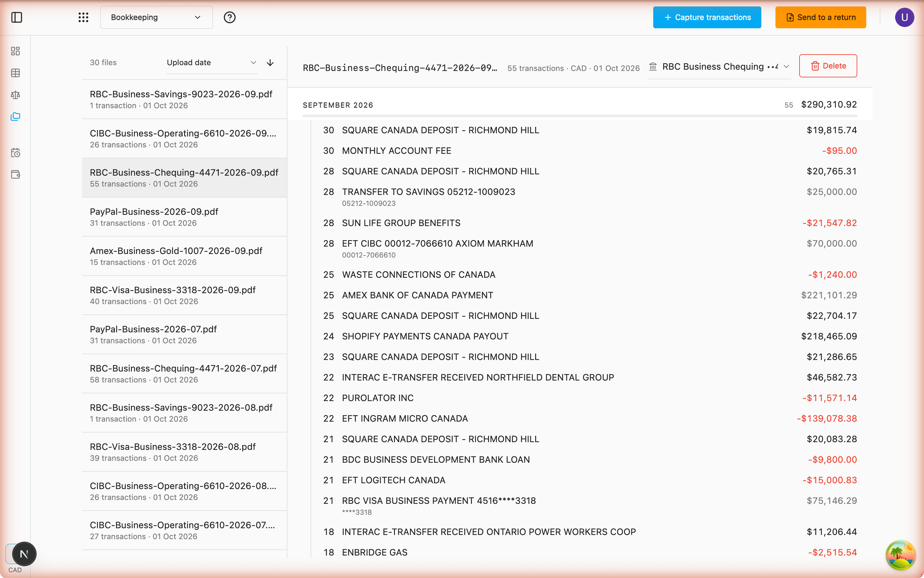Click PUROLATOR INC transaction

tap(590, 398)
